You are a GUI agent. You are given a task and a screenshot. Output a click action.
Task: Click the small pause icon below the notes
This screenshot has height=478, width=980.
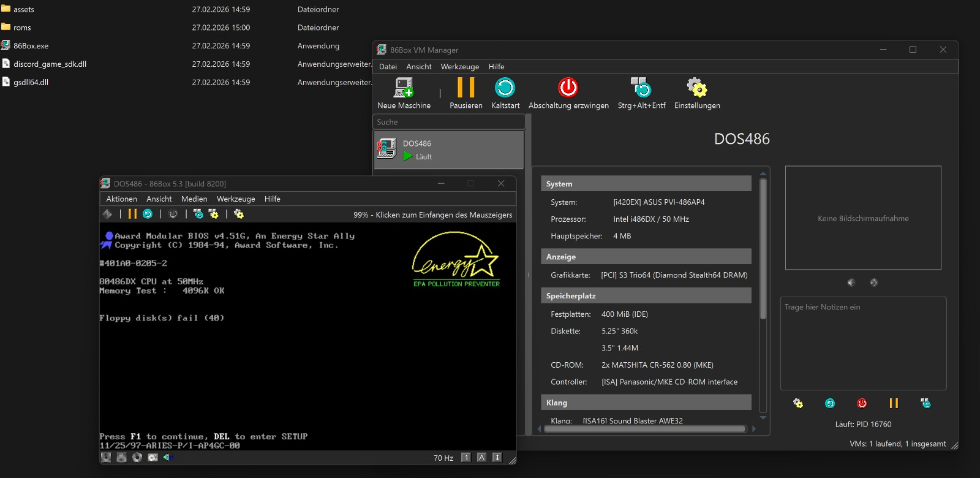[x=894, y=403]
